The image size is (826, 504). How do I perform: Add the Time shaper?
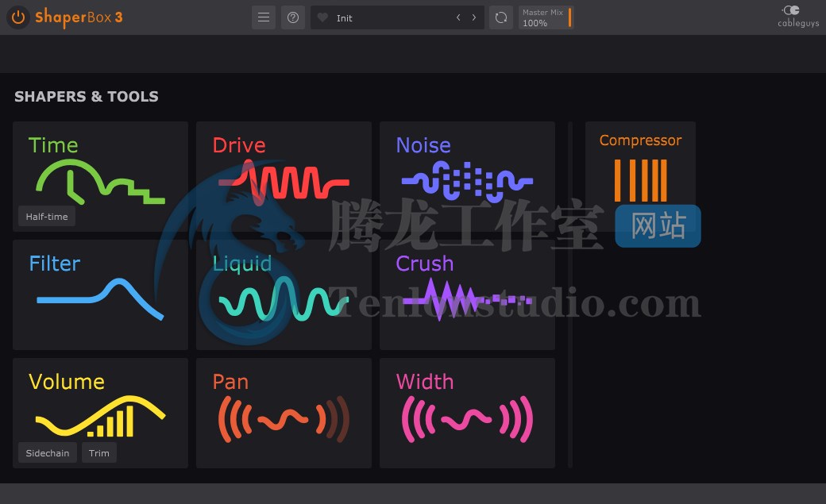pyautogui.click(x=100, y=176)
